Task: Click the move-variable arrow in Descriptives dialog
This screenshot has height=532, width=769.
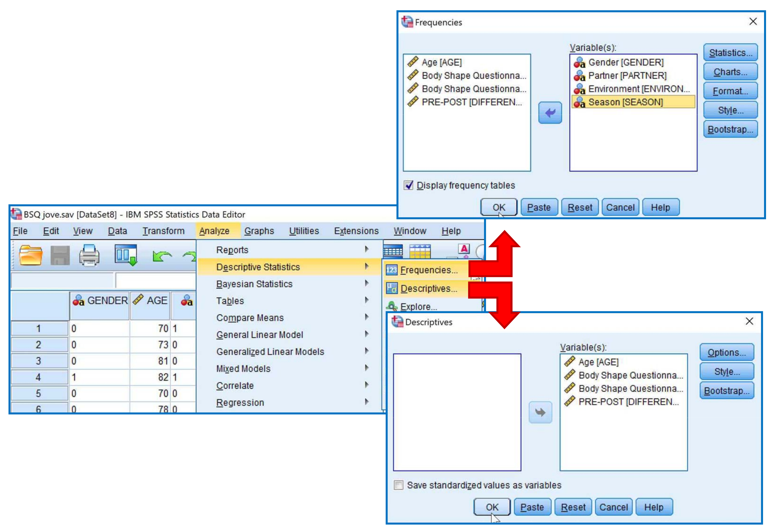Action: tap(540, 412)
